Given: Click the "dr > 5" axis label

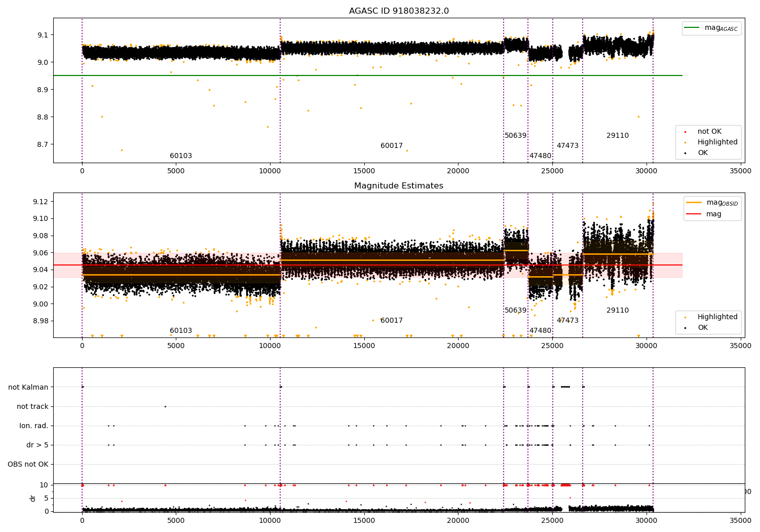Looking at the screenshot, I should point(37,445).
